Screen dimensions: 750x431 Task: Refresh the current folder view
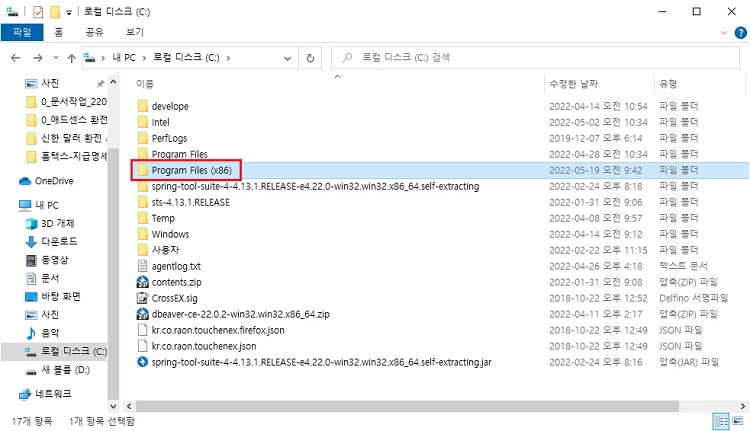tap(310, 58)
